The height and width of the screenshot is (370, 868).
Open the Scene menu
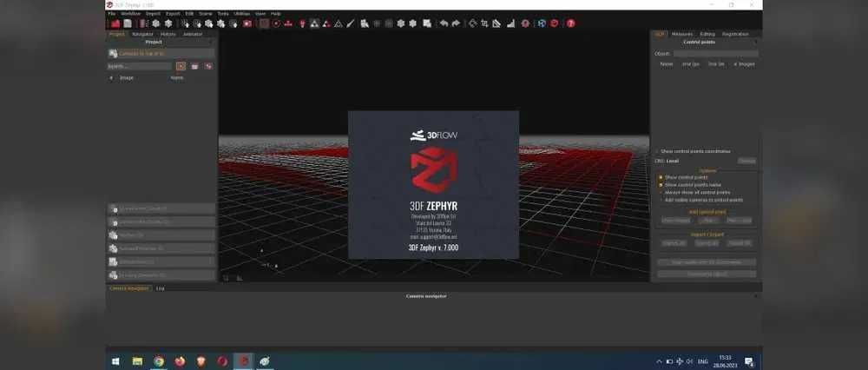(x=206, y=13)
